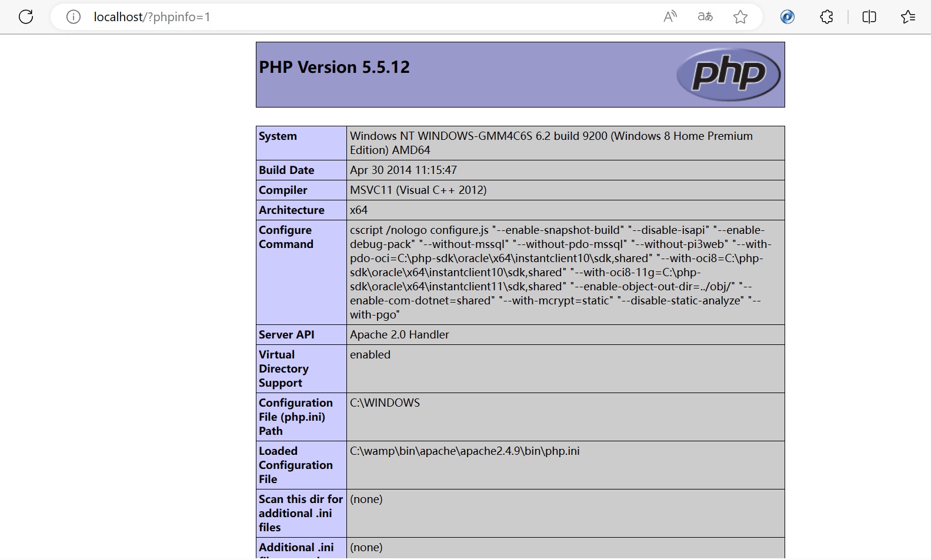Reload the page with the refresh icon
This screenshot has width=931, height=560.
(26, 17)
